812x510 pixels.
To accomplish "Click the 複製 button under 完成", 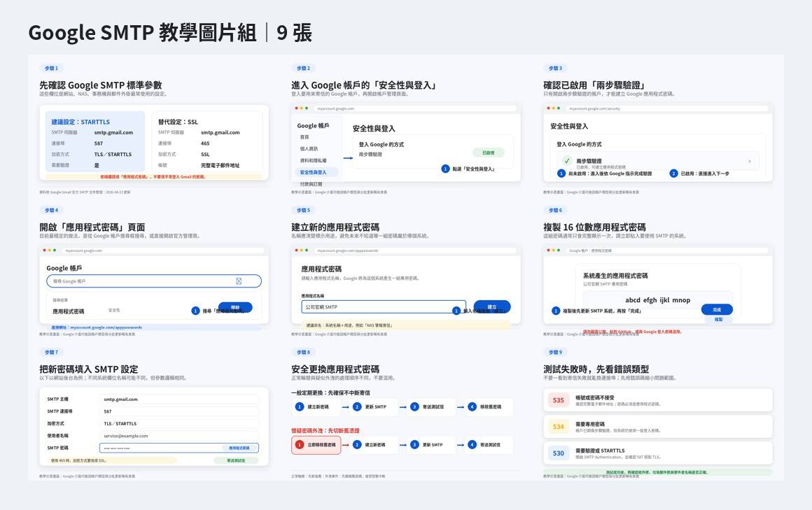I will coord(718,320).
